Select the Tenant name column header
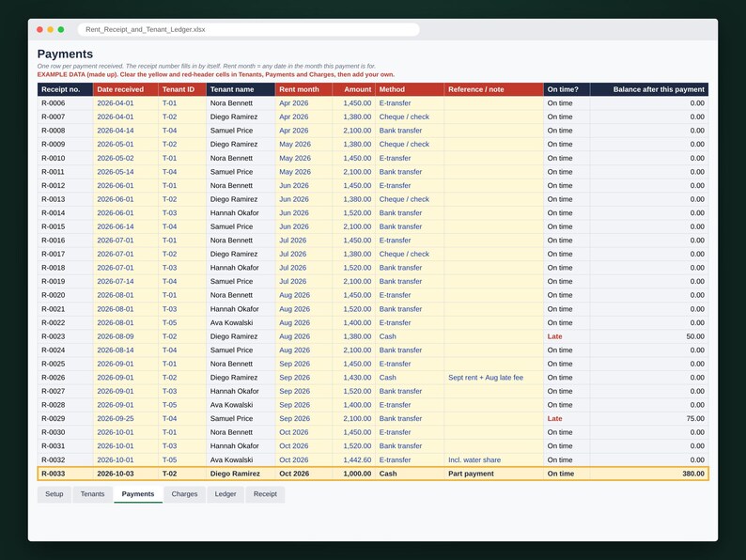This screenshot has height=560, width=746. 241,89
